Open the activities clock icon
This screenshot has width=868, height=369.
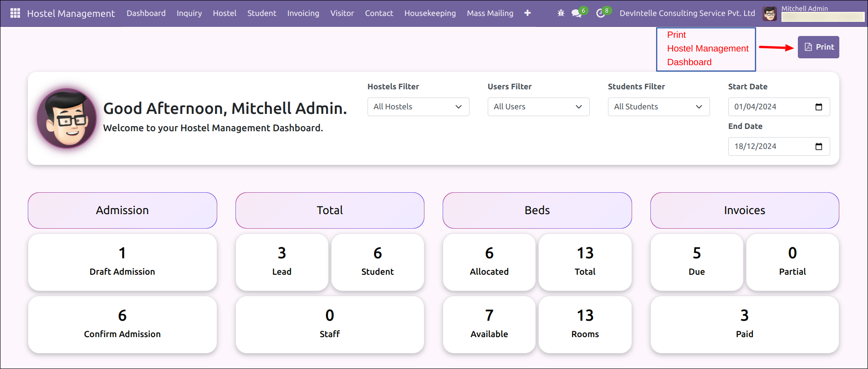point(601,13)
